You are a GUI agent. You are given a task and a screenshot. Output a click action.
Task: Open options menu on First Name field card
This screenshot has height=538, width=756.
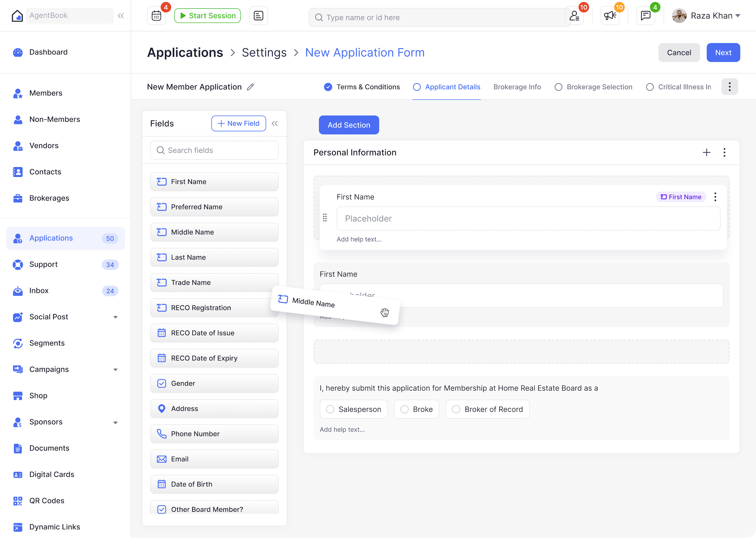(x=715, y=197)
